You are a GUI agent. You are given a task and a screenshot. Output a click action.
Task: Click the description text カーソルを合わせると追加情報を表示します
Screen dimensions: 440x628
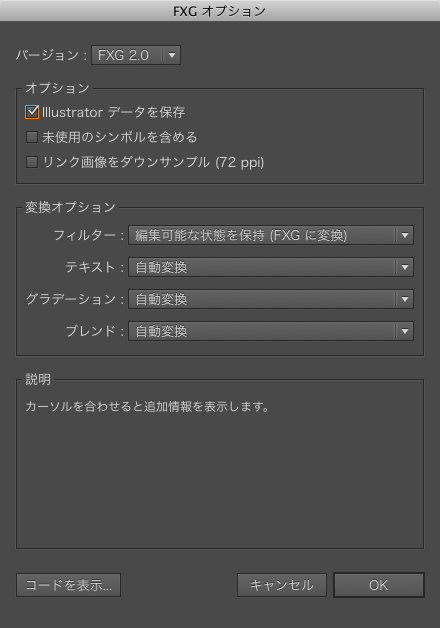coord(147,407)
